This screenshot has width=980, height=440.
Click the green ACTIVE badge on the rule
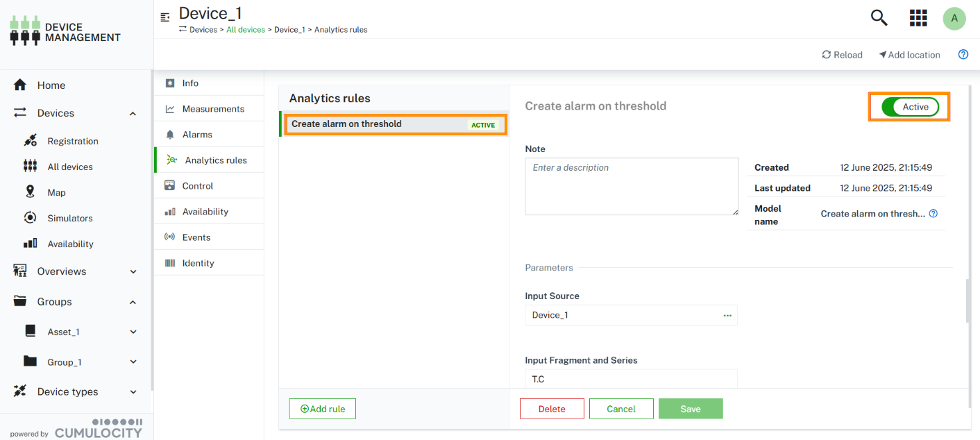(x=483, y=125)
